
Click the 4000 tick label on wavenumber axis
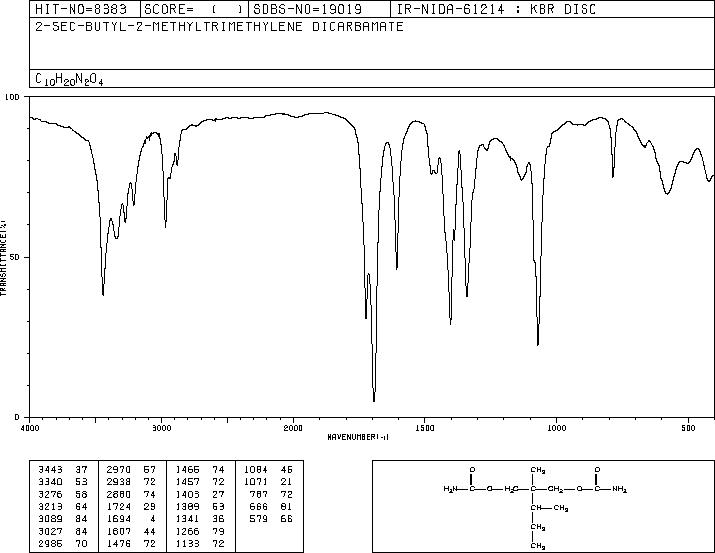pos(30,428)
